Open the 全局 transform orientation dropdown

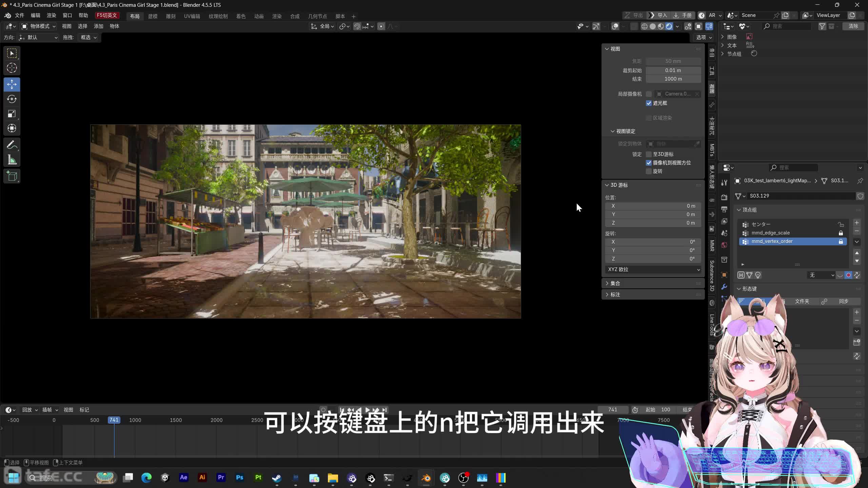[322, 26]
